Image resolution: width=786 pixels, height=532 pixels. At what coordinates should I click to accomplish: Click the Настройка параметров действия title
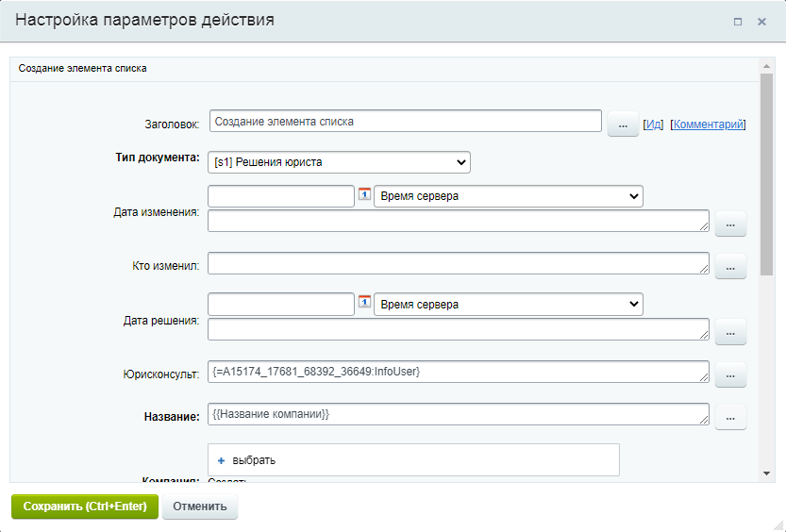point(145,20)
